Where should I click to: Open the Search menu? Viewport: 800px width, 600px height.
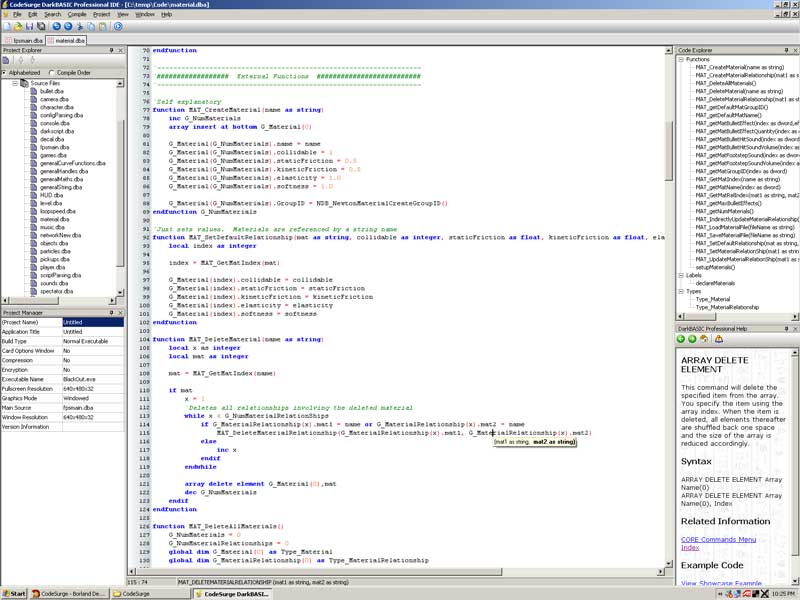click(x=52, y=14)
